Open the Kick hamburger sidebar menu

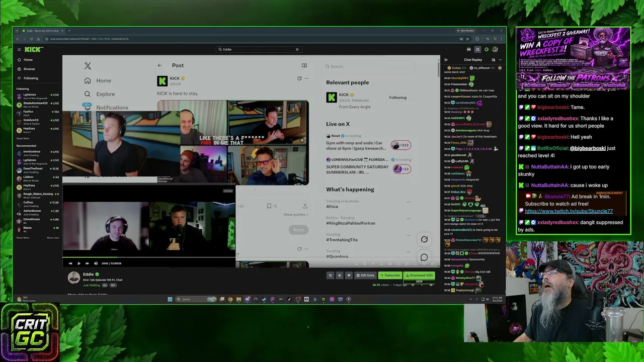click(19, 49)
